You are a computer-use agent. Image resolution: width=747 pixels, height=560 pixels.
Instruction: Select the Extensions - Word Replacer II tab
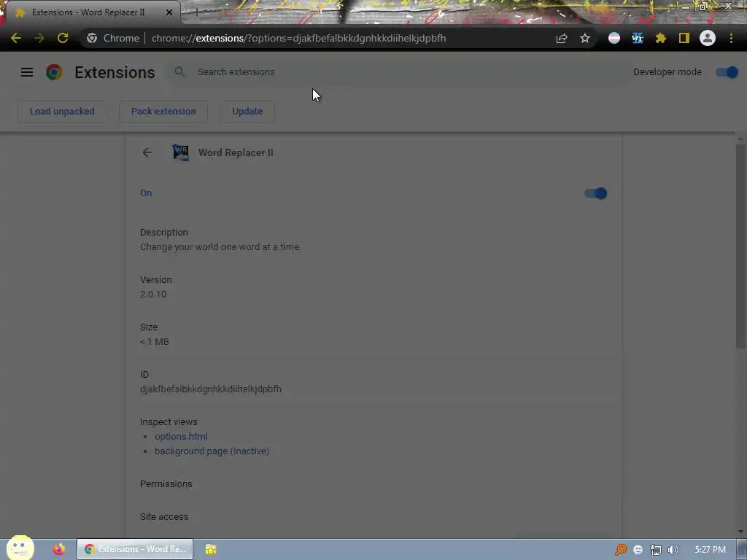coord(93,12)
